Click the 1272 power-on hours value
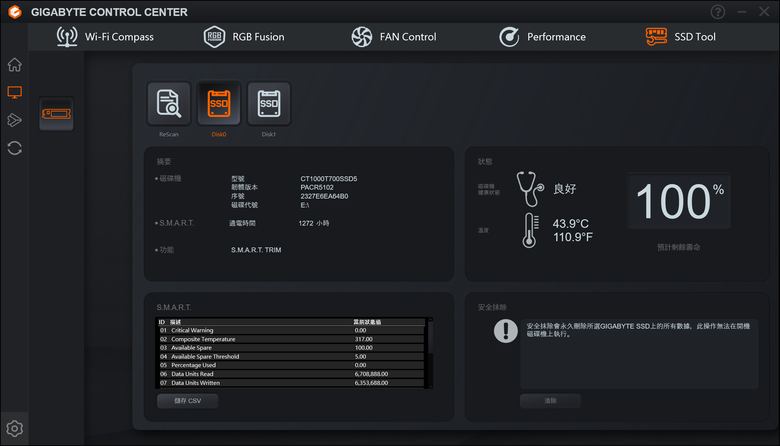 (x=314, y=223)
